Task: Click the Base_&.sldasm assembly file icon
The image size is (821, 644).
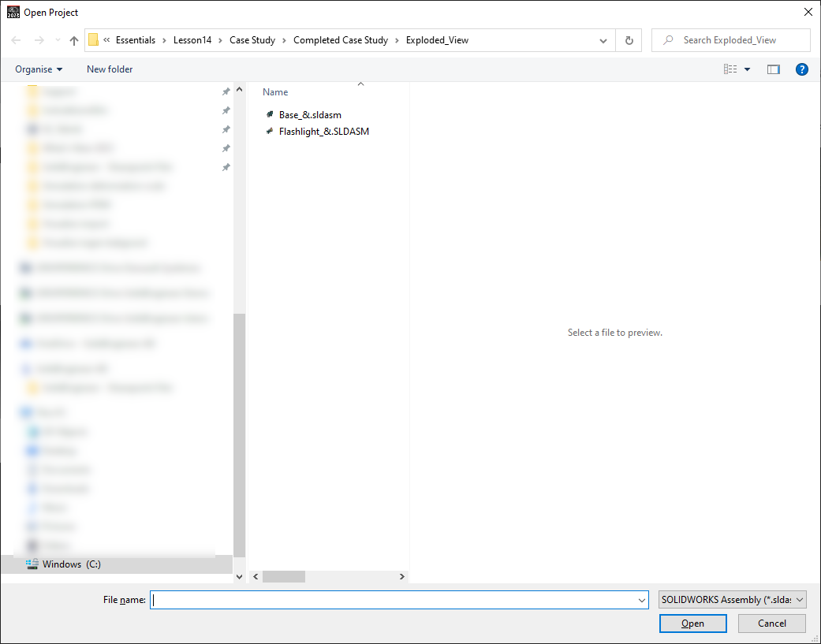Action: point(270,115)
